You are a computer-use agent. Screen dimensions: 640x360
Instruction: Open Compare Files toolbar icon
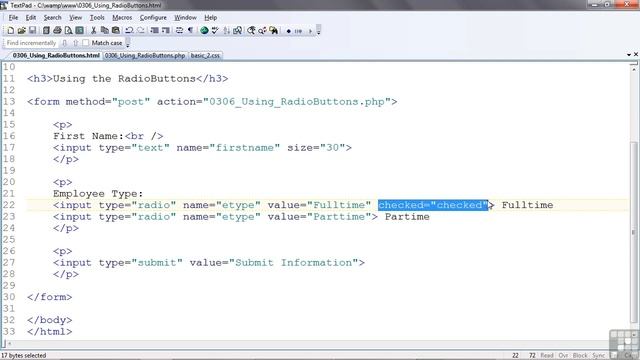pyautogui.click(x=238, y=31)
